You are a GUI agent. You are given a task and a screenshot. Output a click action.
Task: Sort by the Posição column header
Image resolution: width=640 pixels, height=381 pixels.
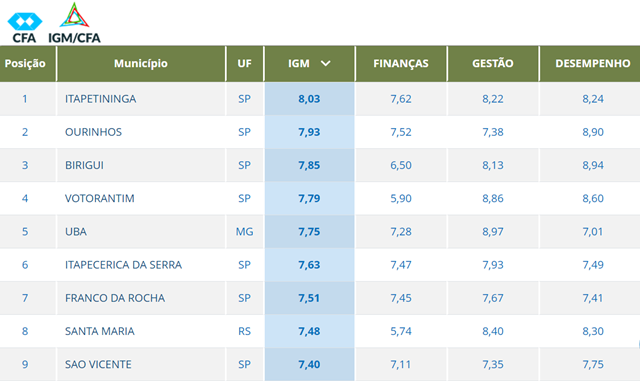click(25, 63)
